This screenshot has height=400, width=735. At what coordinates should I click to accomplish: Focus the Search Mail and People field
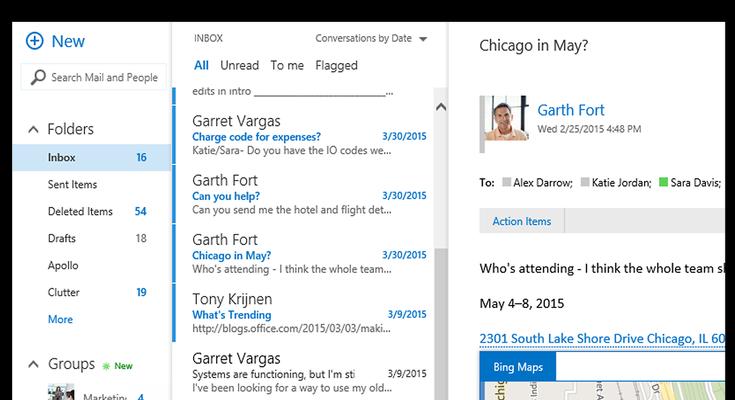[x=94, y=77]
